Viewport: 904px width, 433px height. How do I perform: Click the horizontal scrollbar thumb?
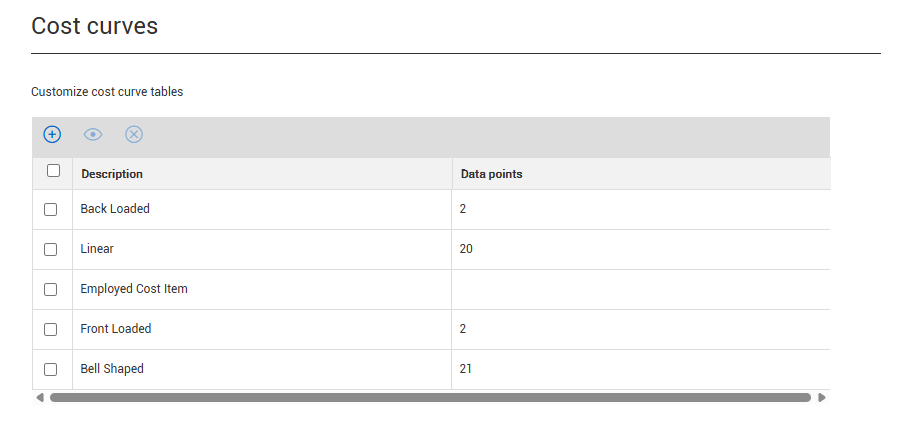[430, 397]
